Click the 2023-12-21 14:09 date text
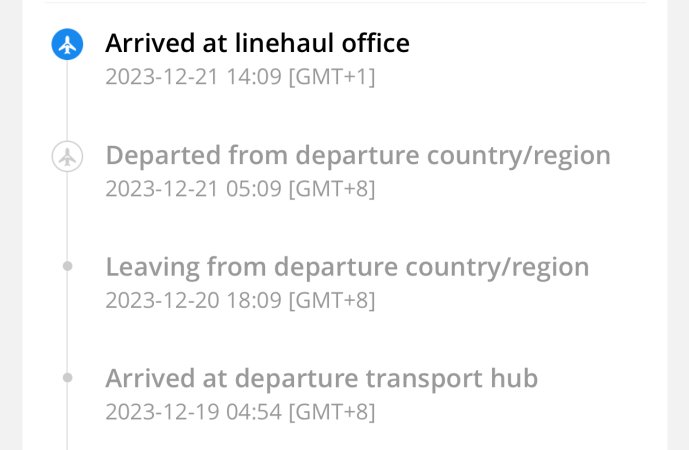The width and height of the screenshot is (689, 450). (x=193, y=77)
